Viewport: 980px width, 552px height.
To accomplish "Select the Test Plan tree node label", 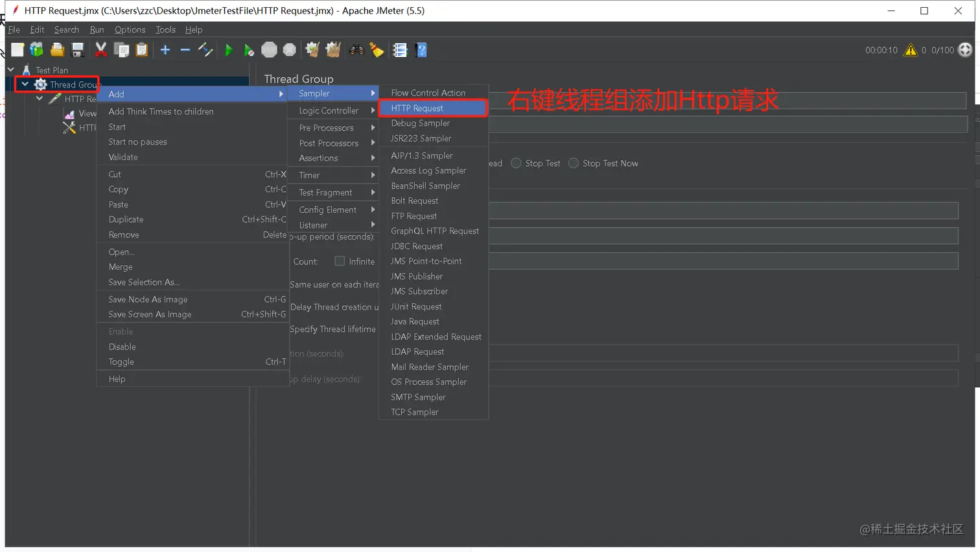I will [52, 70].
